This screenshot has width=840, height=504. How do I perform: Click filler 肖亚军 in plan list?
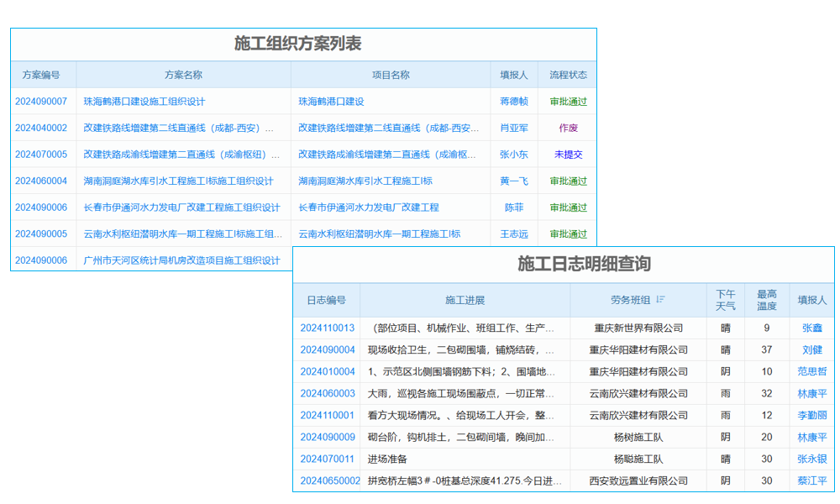coord(515,128)
